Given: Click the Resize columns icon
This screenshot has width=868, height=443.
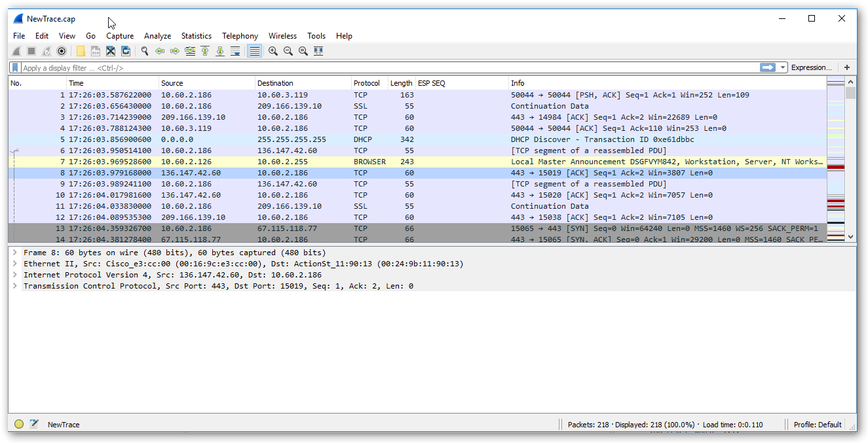Looking at the screenshot, I should tap(318, 51).
